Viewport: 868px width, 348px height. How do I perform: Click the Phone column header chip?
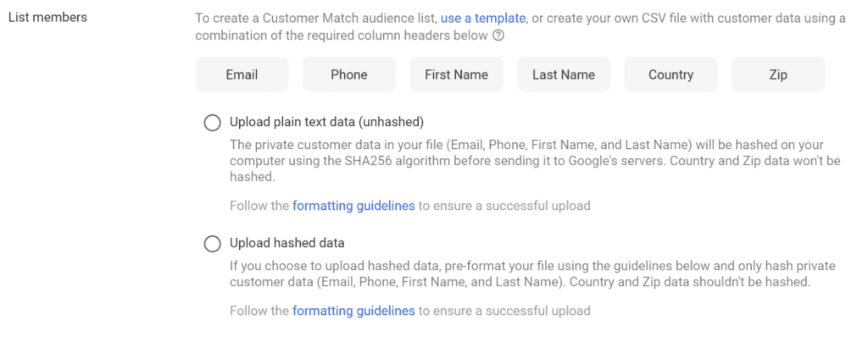click(349, 75)
